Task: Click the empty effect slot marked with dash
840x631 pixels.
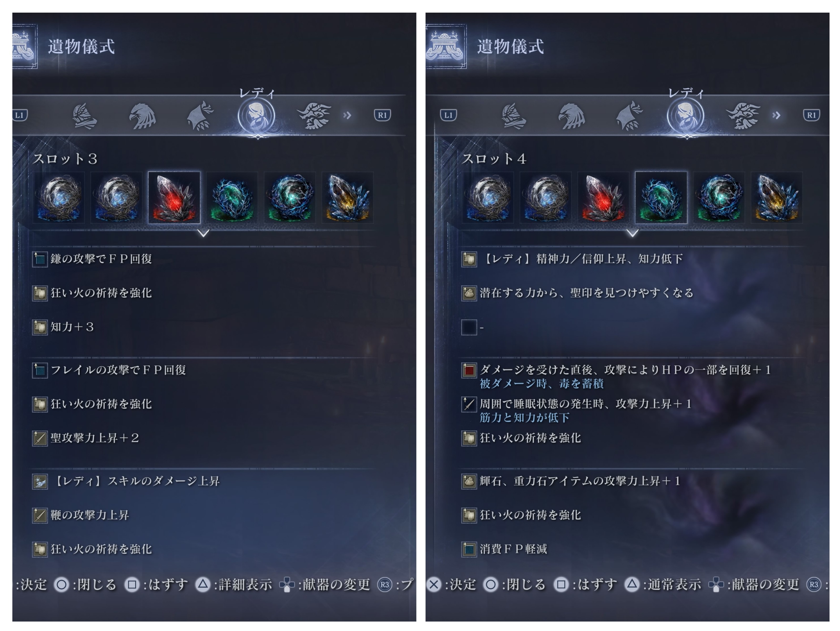Action: click(x=632, y=327)
